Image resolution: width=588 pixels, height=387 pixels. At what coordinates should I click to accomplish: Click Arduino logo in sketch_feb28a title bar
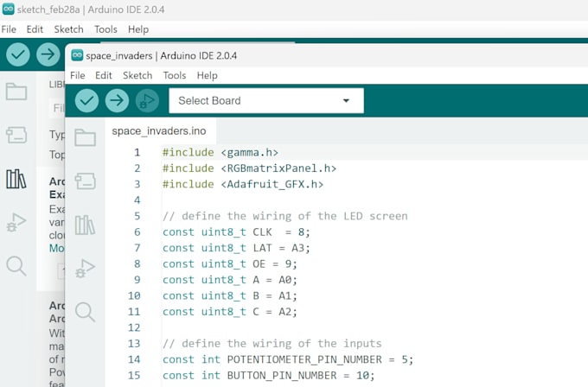point(9,10)
